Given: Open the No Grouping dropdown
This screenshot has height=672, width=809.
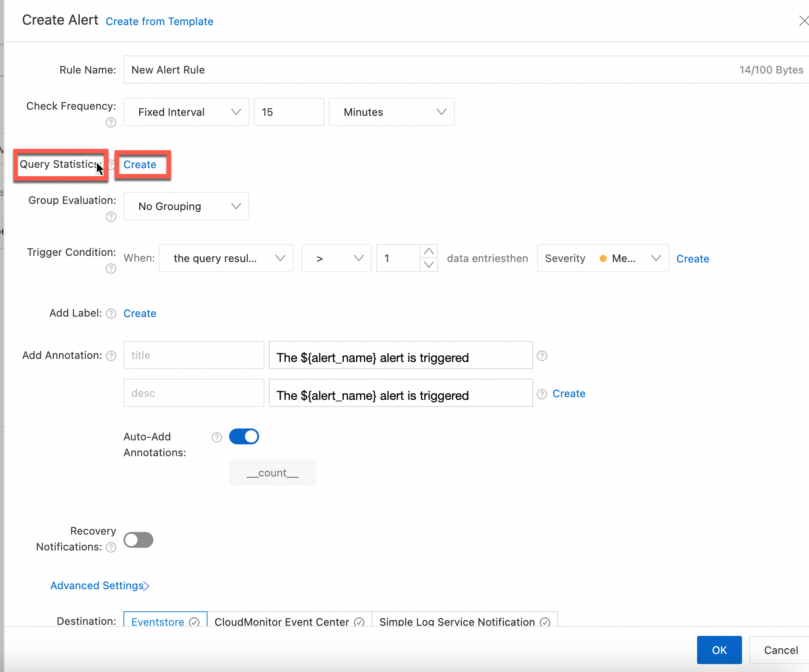Looking at the screenshot, I should coord(186,206).
